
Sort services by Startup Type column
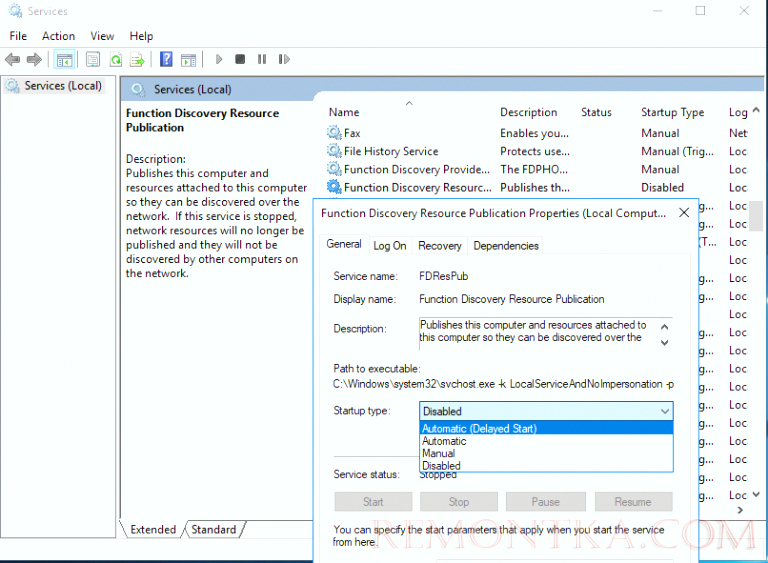pos(672,113)
